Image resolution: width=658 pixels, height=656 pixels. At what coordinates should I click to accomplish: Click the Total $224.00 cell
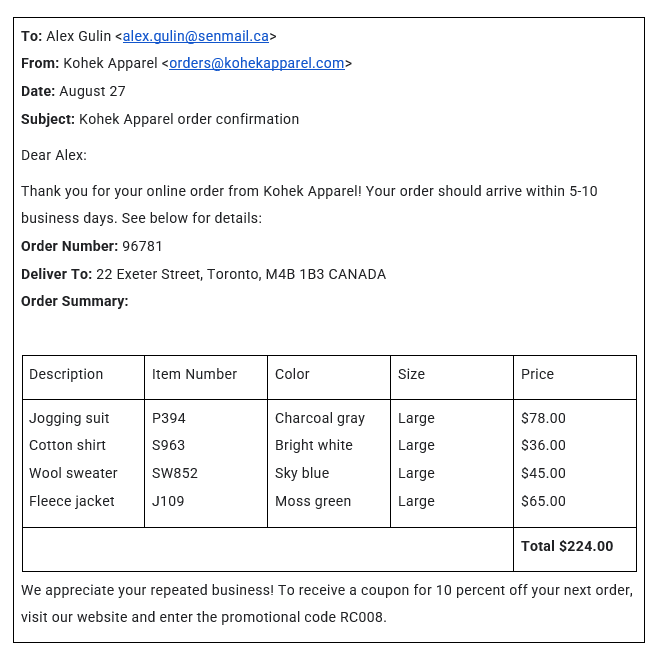pyautogui.click(x=566, y=546)
